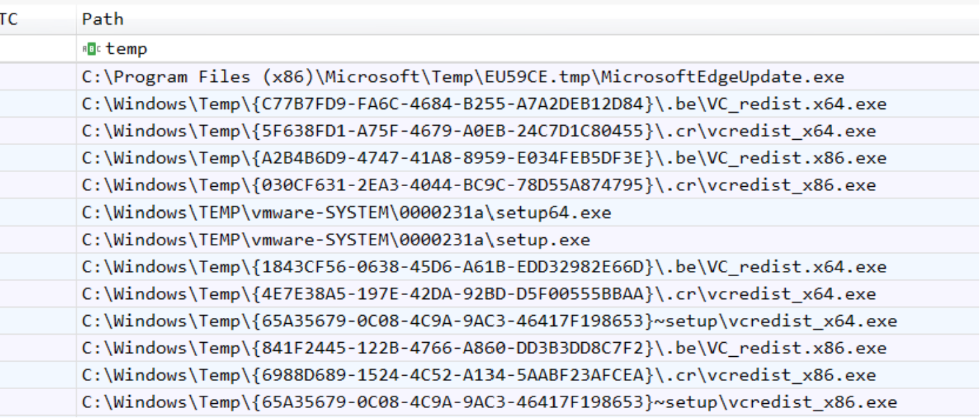Select the 5F638FD1 vcredist_x64.exe row
Screen dimensions: 980x418
tap(528, 131)
